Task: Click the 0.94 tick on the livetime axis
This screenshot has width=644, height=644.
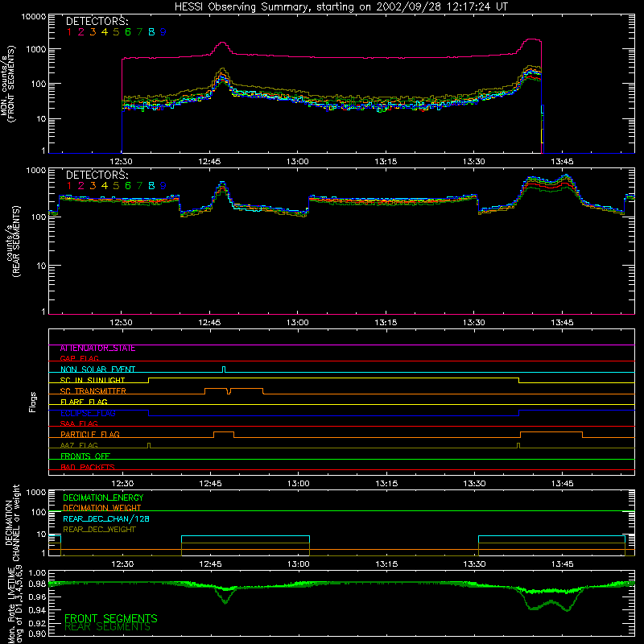Action: (38, 610)
